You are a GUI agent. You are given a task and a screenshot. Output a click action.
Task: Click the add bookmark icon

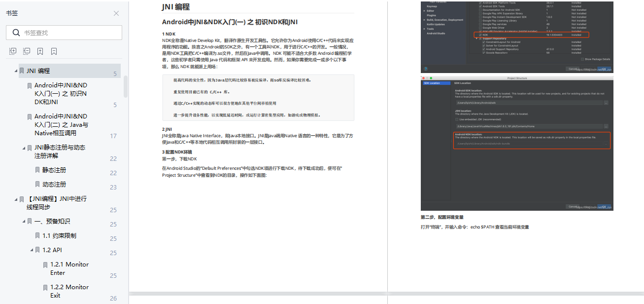click(40, 50)
